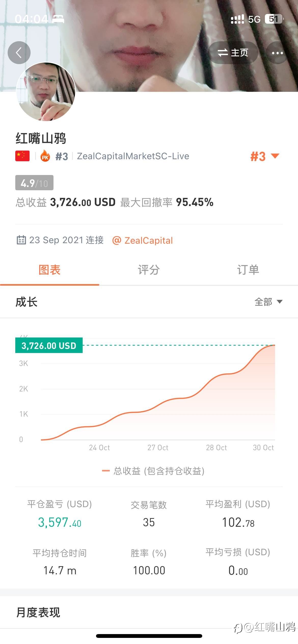The image size is (298, 644).
Task: Open the three-dots more options menu
Action: (277, 53)
